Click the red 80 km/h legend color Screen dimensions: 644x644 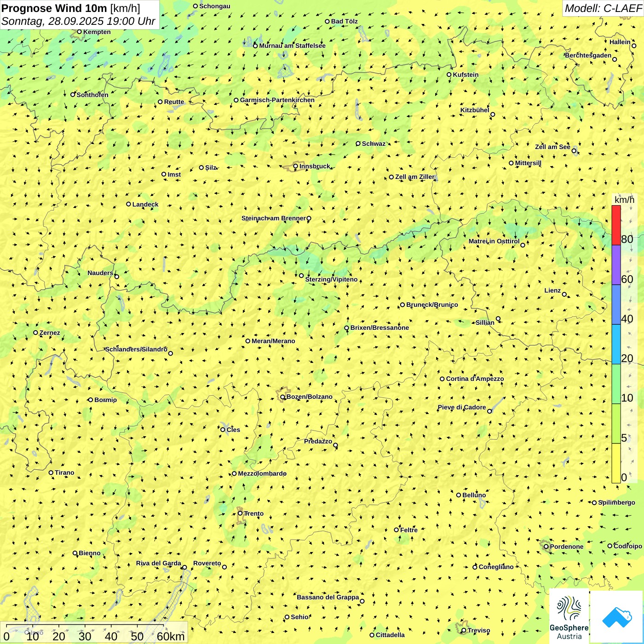(616, 225)
